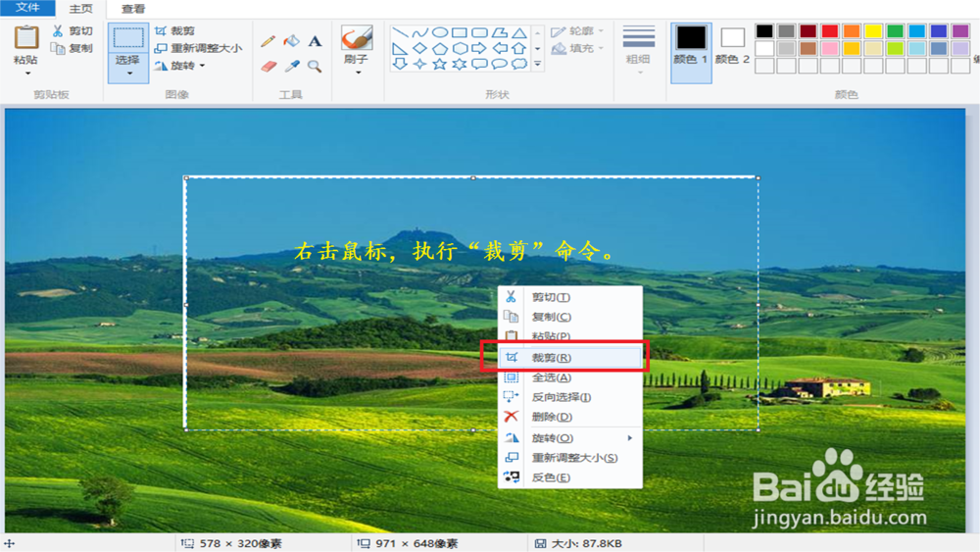Image resolution: width=980 pixels, height=552 pixels.
Task: Select the Fill with color bucket tool
Action: 291,41
